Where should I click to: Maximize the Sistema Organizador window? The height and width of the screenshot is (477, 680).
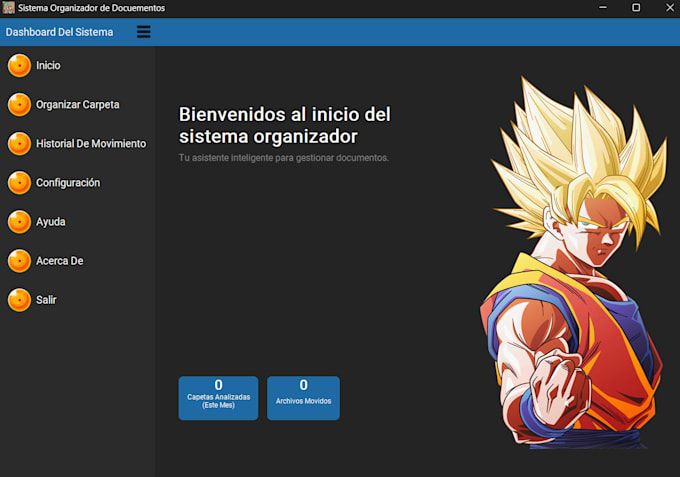click(636, 7)
